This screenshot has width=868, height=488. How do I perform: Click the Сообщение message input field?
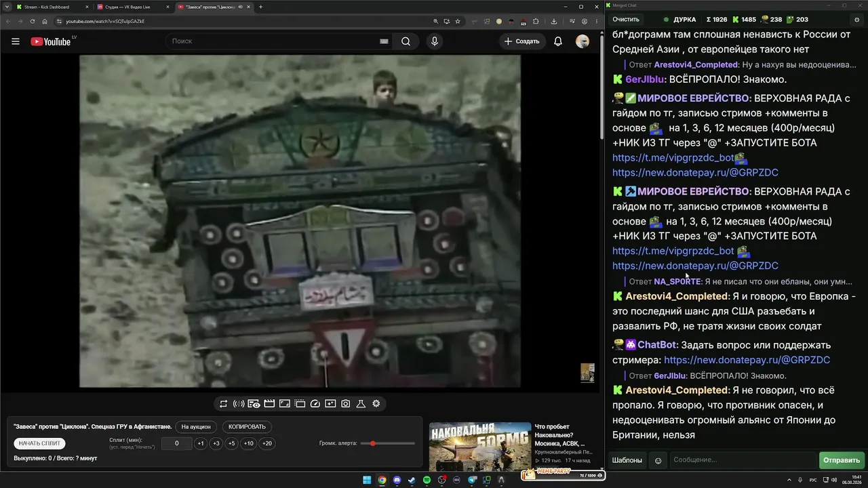click(743, 460)
